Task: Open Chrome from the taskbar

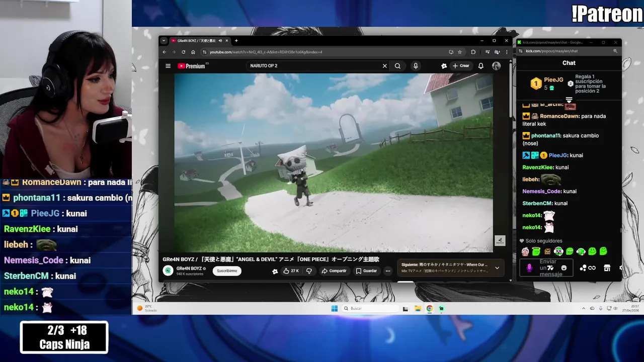Action: tap(430, 309)
